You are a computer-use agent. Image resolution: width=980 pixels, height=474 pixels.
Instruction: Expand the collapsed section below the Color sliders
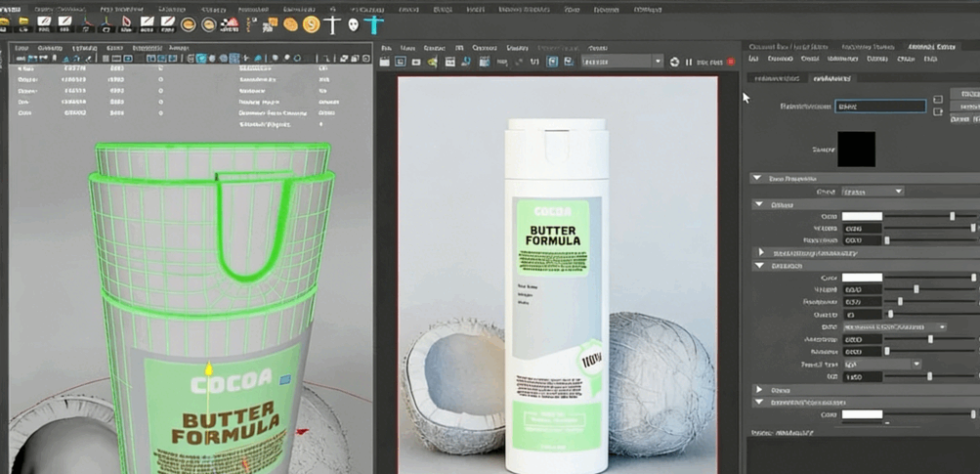pyautogui.click(x=762, y=253)
